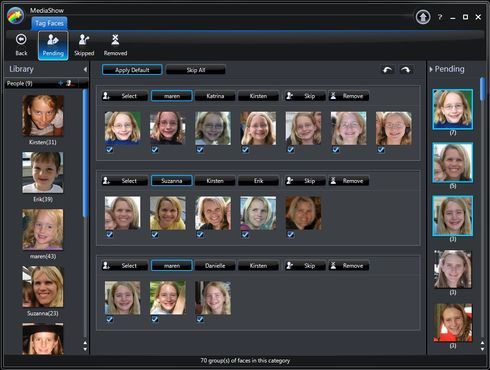Click the Skip All button
Viewport: 490px width, 370px height.
pos(196,70)
